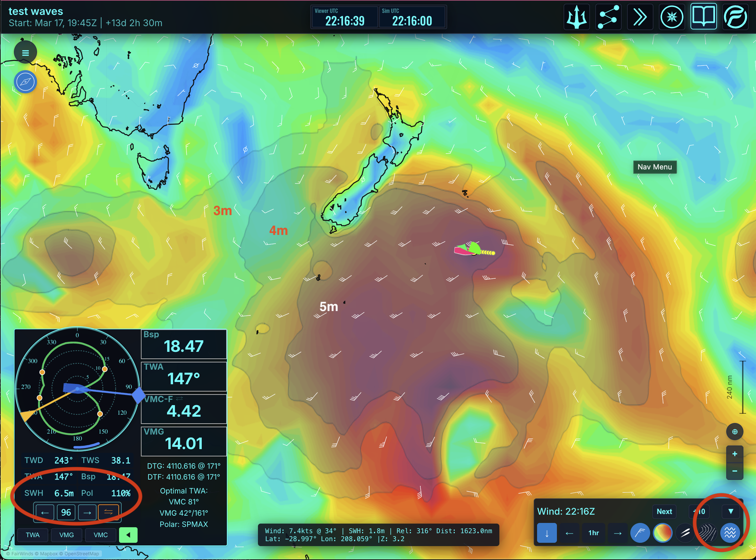
Task: Open the route nodes share icon
Action: (608, 17)
